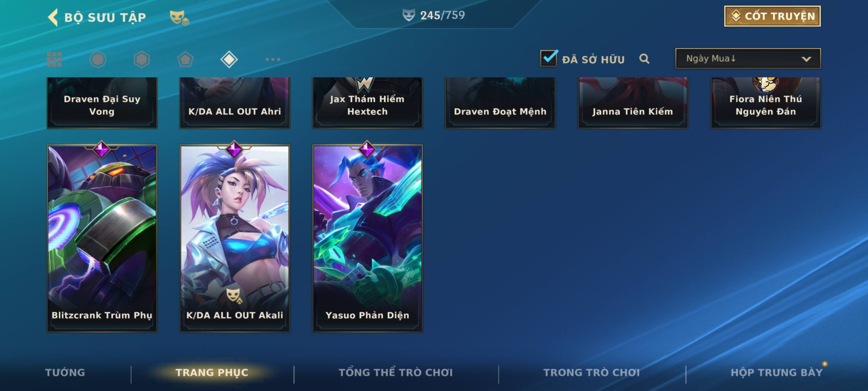The height and width of the screenshot is (391, 868).
Task: Open the skin search magnifier icon
Action: (644, 59)
